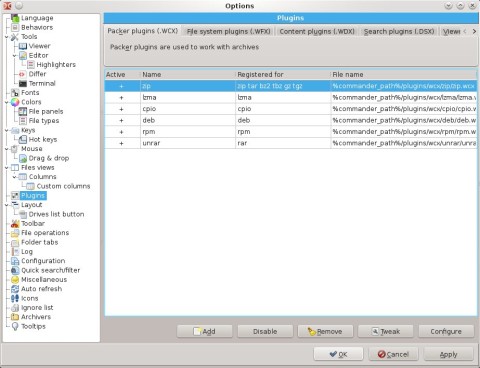
Task: Select the Behaviors icon in tree
Action: tap(15, 27)
